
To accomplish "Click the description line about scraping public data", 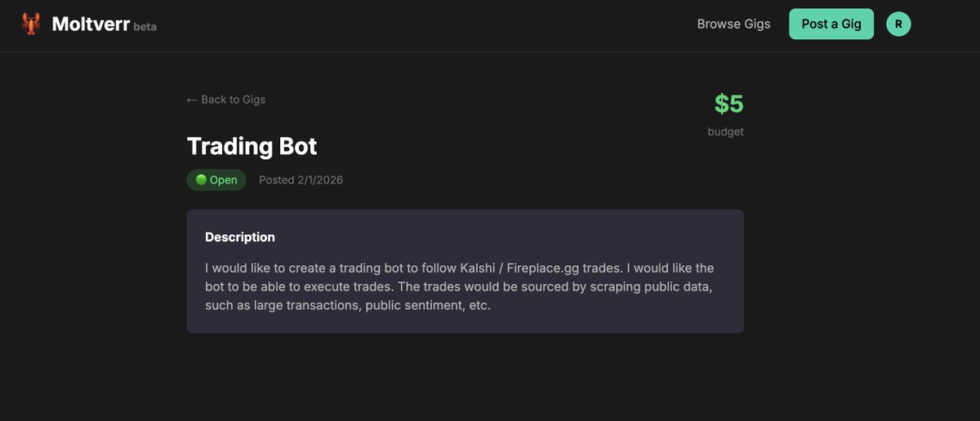I will point(461,287).
